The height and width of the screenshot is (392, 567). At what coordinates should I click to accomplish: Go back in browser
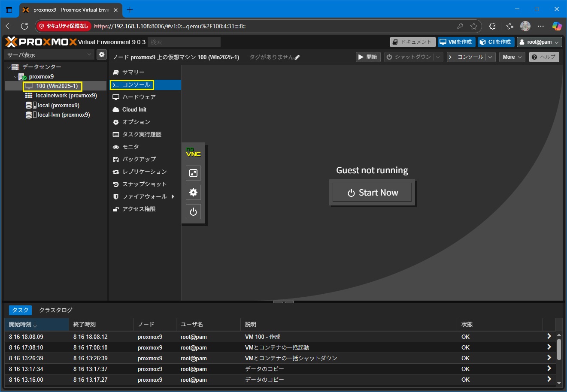coord(9,26)
